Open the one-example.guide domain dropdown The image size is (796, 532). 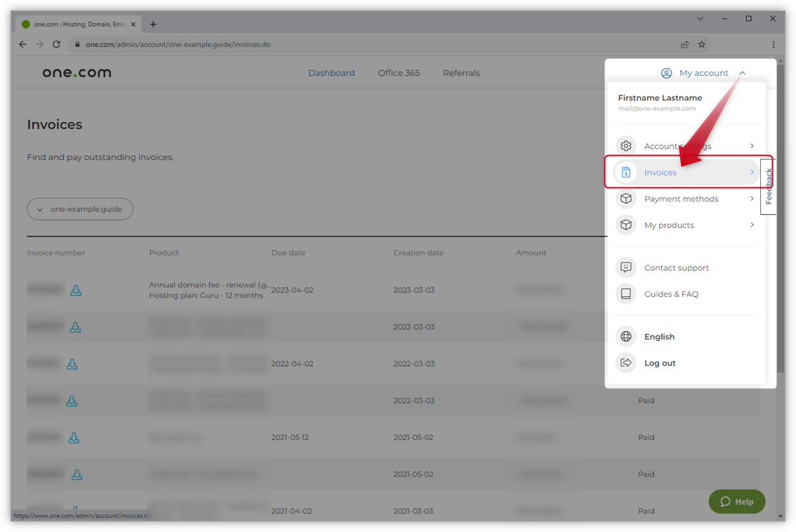tap(80, 209)
